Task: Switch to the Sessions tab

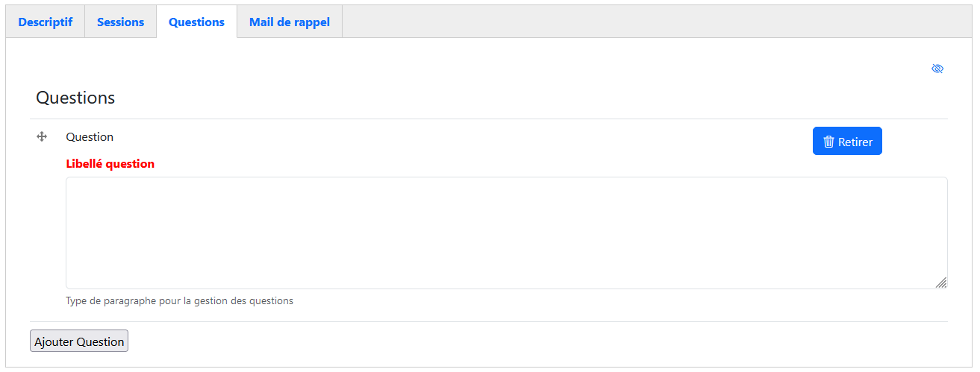Action: tap(120, 22)
